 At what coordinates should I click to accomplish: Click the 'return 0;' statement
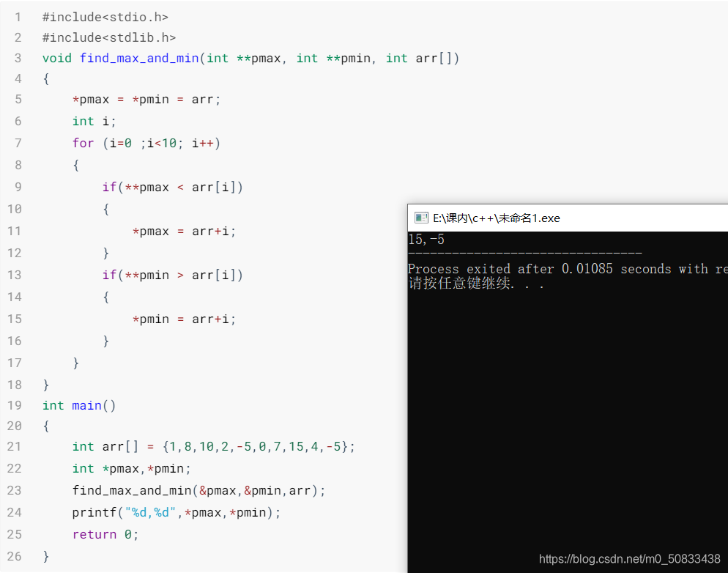(105, 534)
